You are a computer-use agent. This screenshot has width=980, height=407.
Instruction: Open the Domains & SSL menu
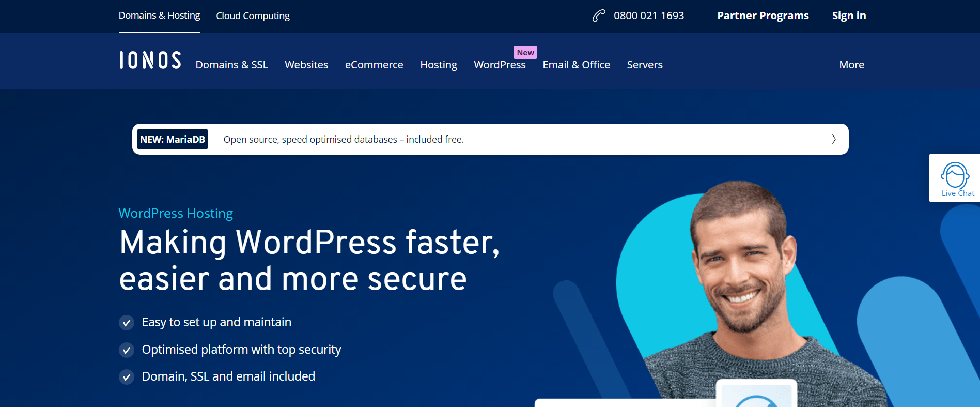(x=231, y=65)
